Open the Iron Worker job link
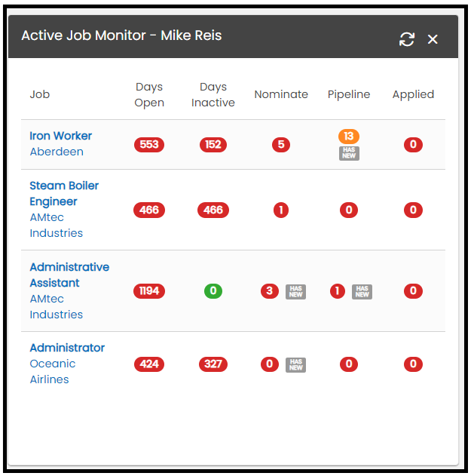 [x=60, y=136]
